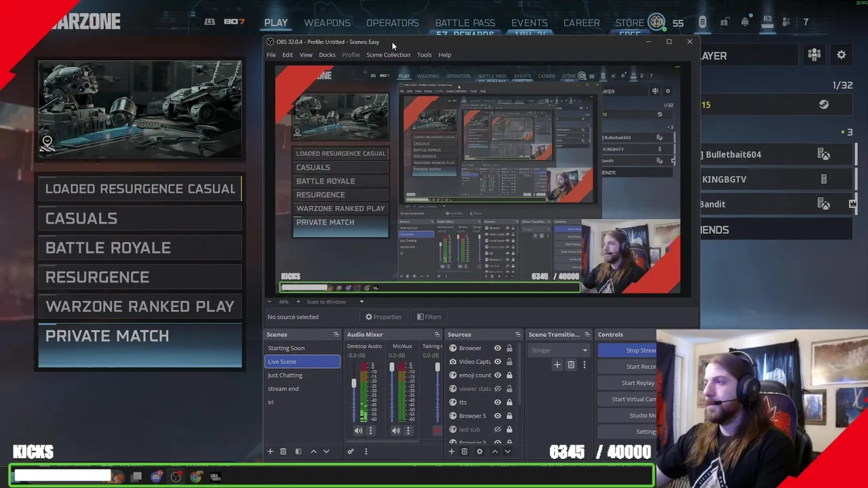Switch to Warzone OPERATORS tab

(393, 23)
